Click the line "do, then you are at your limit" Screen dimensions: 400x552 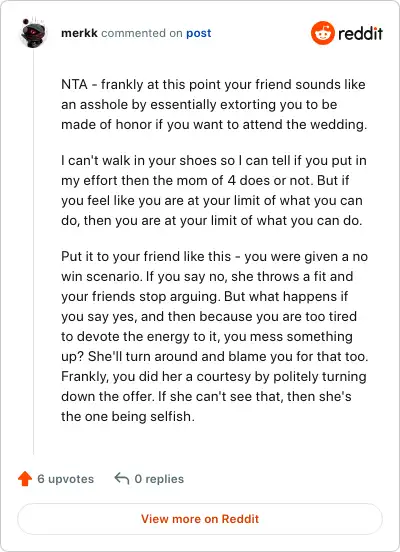click(x=212, y=221)
